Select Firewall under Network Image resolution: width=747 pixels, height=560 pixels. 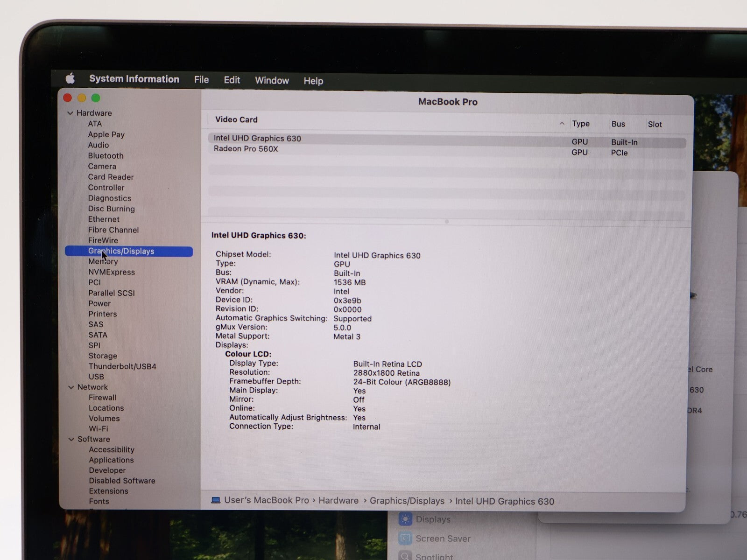click(102, 398)
